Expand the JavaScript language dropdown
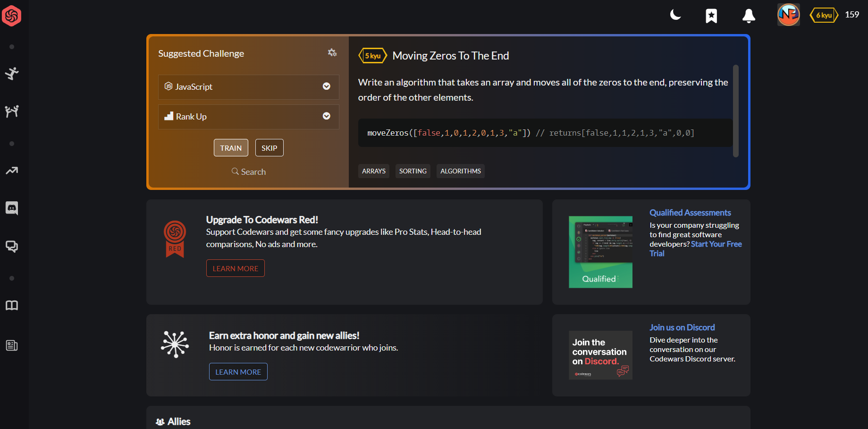The width and height of the screenshot is (868, 429). pyautogui.click(x=249, y=87)
